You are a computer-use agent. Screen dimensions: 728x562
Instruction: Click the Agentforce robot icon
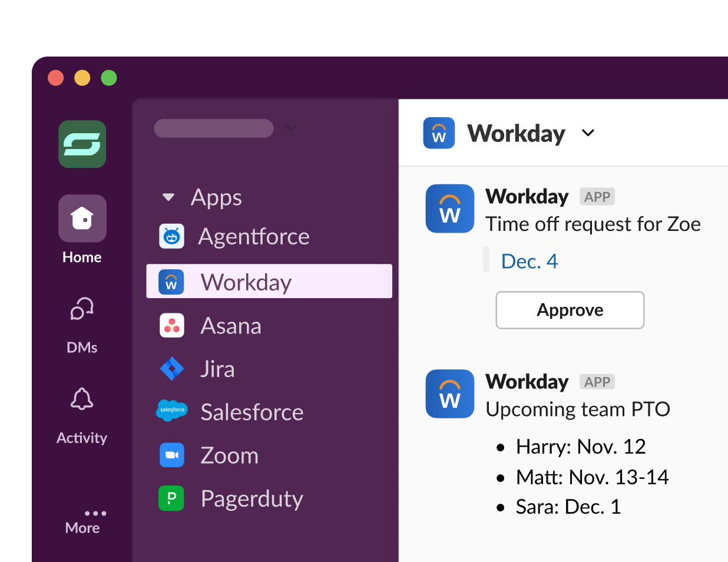point(172,236)
